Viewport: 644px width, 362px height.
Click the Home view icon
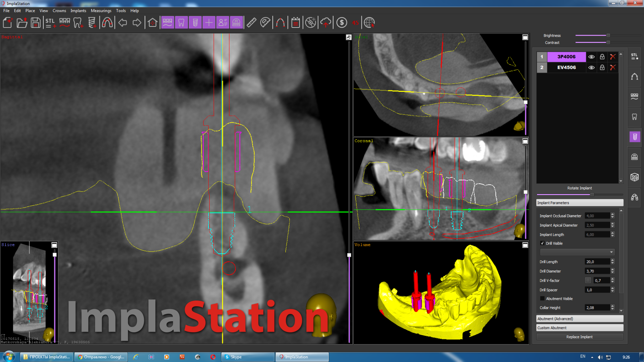point(152,23)
